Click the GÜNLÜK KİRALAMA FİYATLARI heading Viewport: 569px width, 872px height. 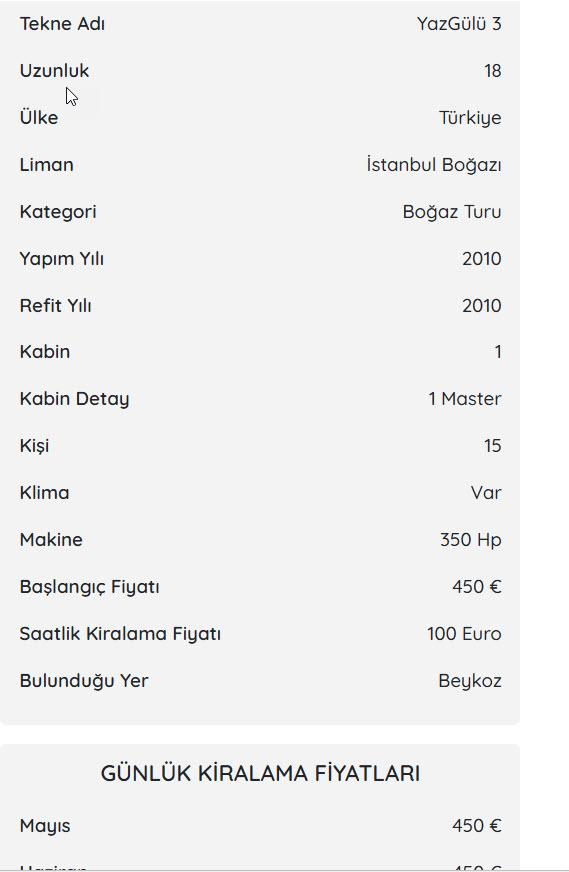click(x=260, y=774)
